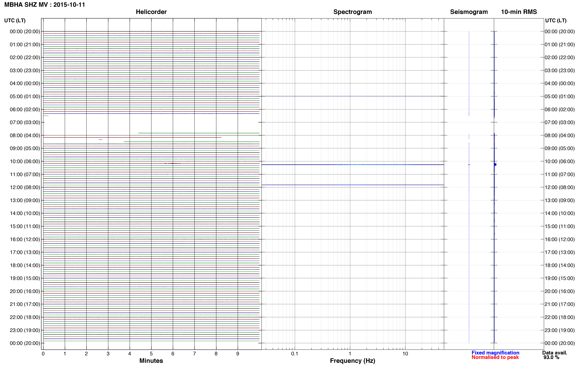Click helicorder-side time label '05:00 (01:00)'

(x=25, y=96)
